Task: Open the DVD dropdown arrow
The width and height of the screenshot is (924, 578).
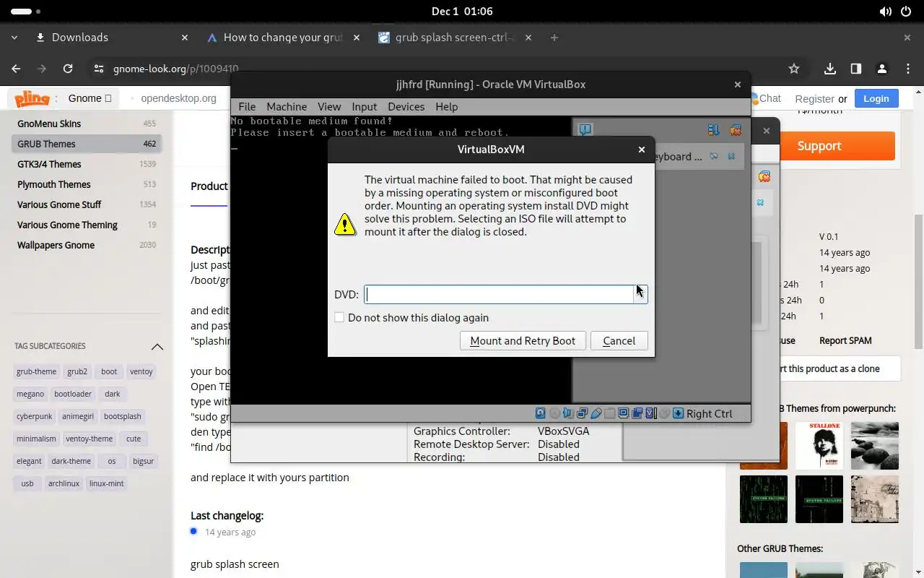Action: pyautogui.click(x=641, y=294)
